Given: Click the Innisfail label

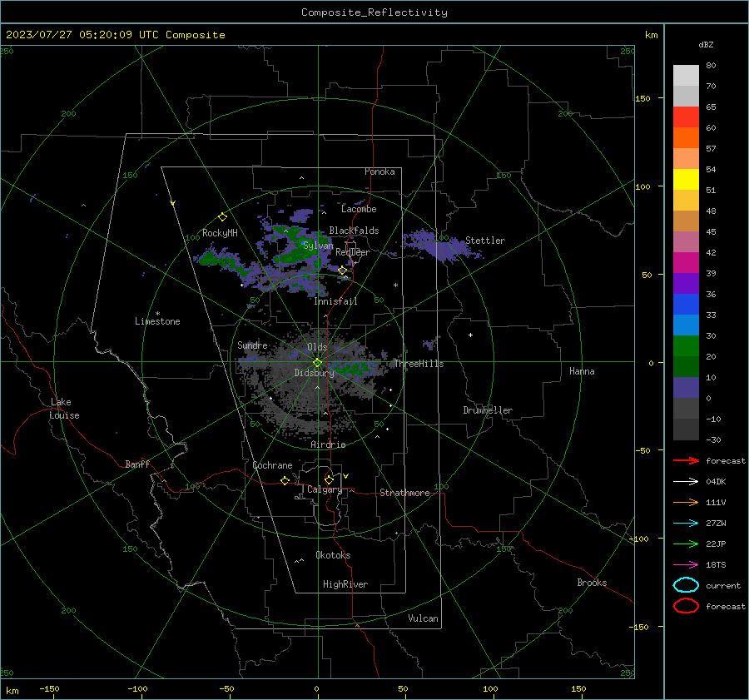Looking at the screenshot, I should (x=336, y=301).
